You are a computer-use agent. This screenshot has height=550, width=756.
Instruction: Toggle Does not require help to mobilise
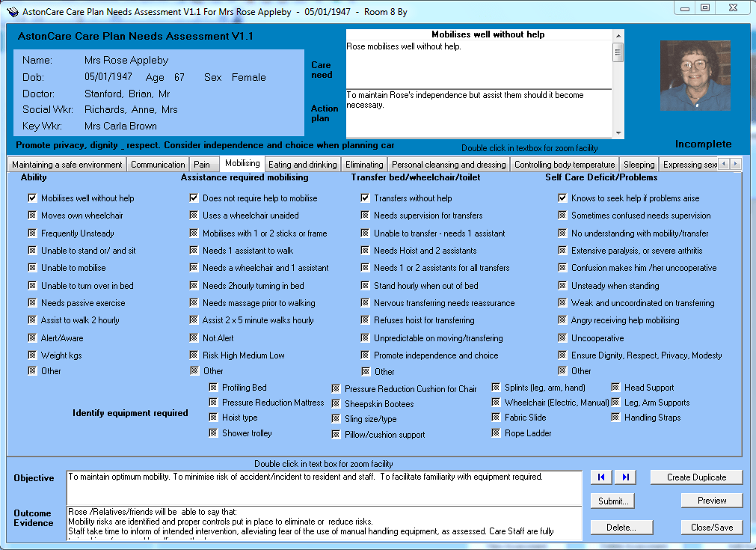[194, 198]
